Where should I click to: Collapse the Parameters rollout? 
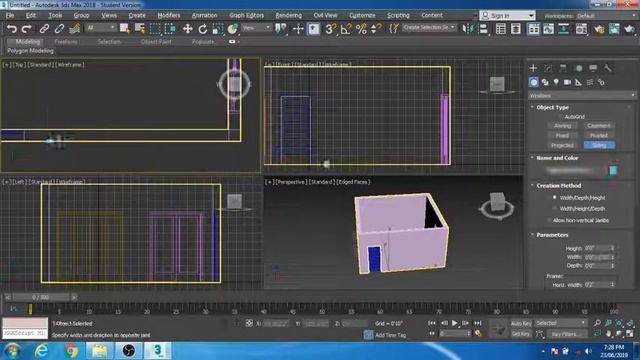pyautogui.click(x=552, y=235)
